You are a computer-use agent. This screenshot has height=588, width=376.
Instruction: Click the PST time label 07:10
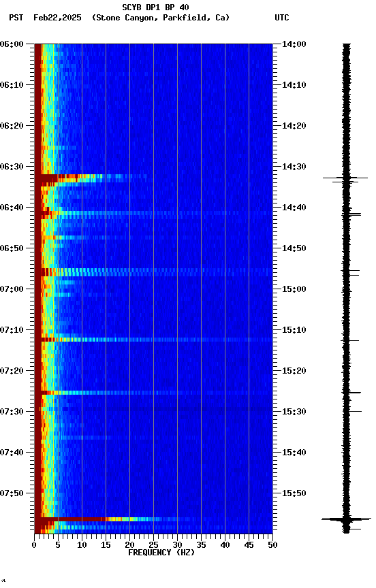pyautogui.click(x=12, y=330)
